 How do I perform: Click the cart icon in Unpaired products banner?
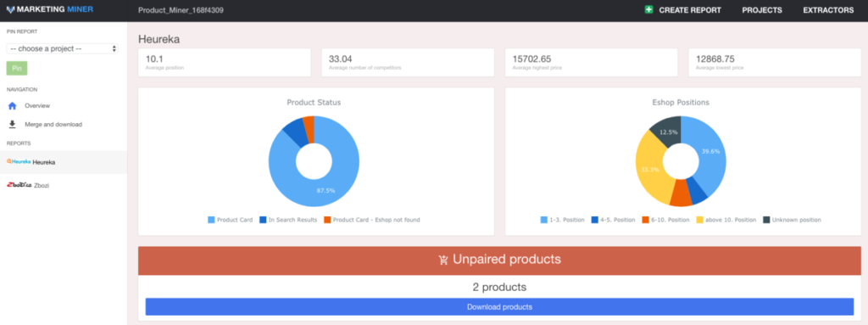443,260
